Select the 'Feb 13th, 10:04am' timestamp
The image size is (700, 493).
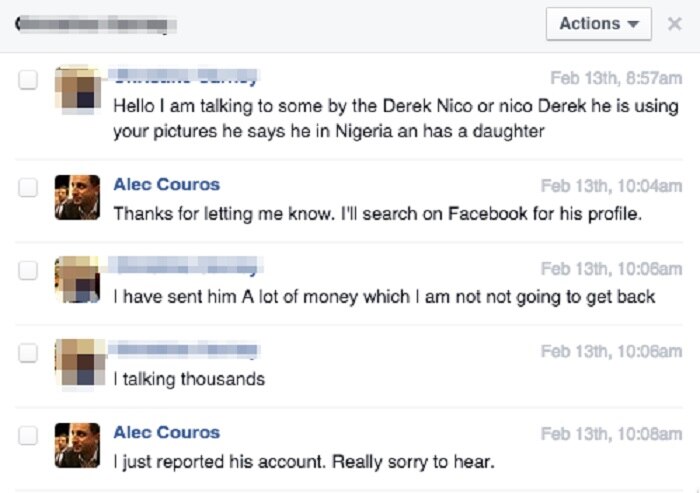611,186
